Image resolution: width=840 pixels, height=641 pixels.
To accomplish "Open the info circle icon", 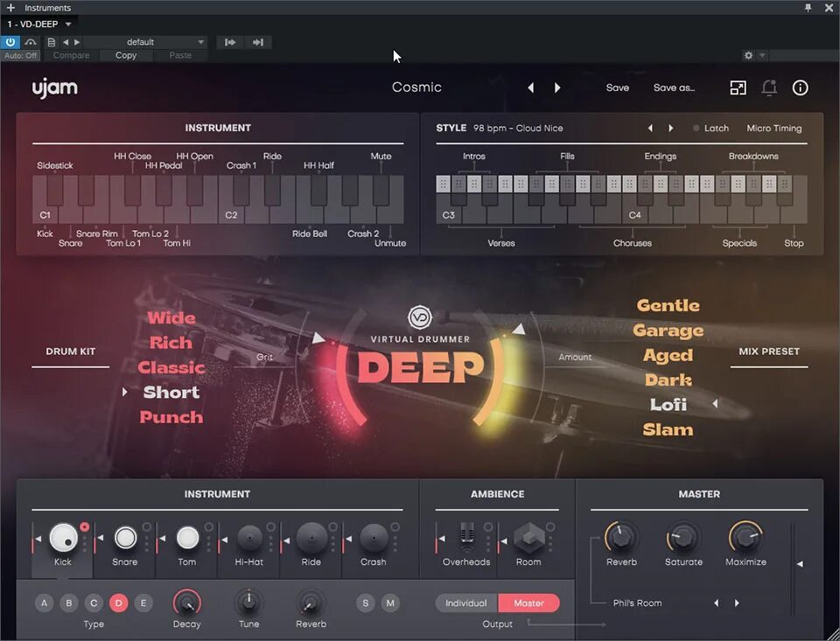I will [x=800, y=87].
